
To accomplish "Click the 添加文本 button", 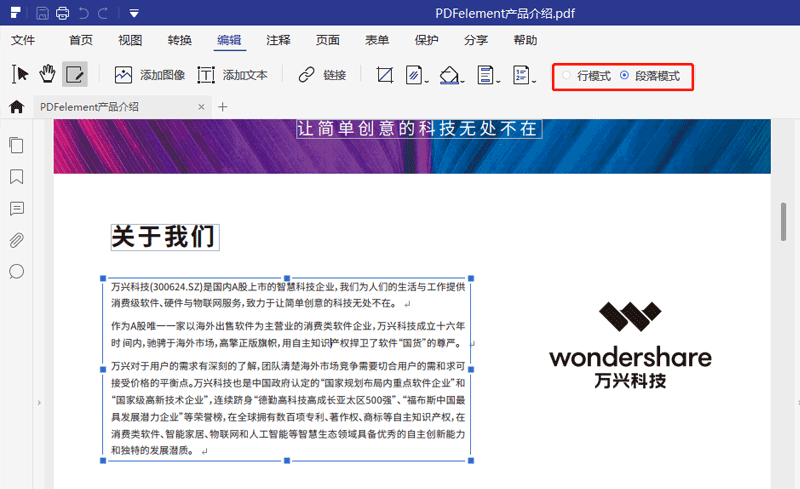I will pos(232,75).
